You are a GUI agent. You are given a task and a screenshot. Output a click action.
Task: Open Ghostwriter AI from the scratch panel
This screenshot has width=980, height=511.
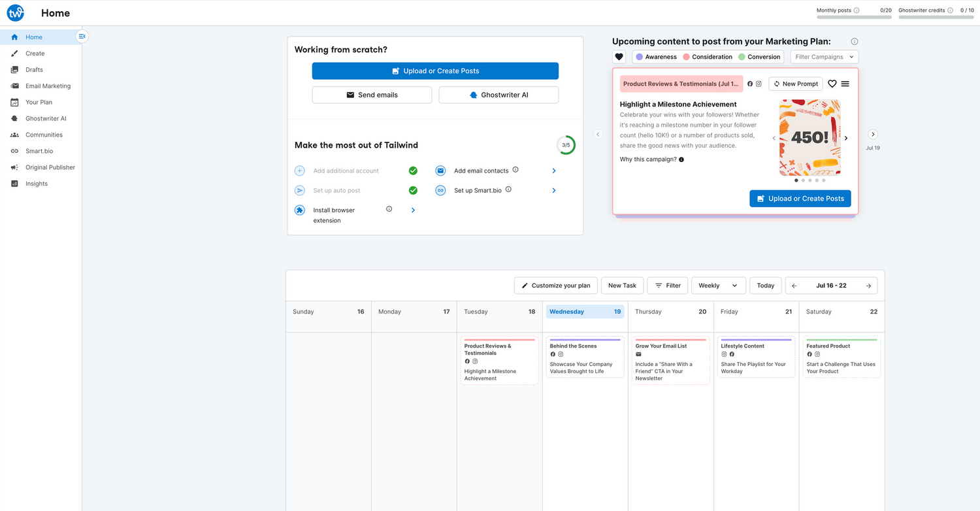(498, 95)
